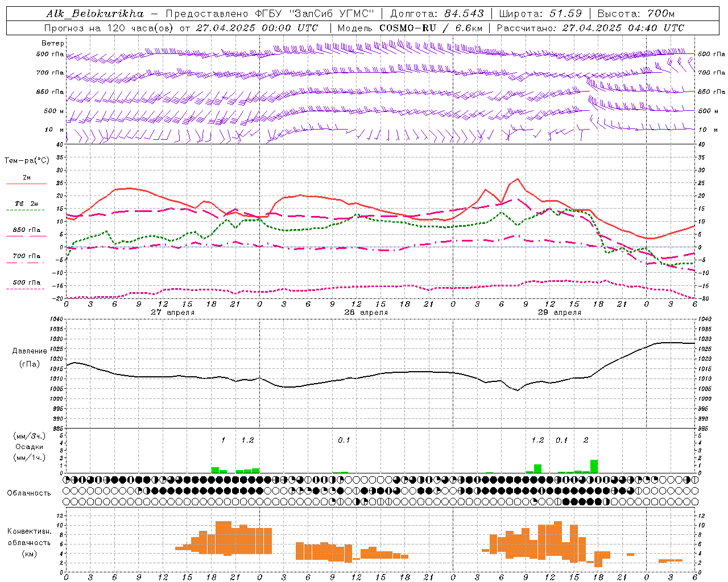This screenshot has width=728, height=582.
Task: Click the Прогноз на 120 часа(ов) text
Action: click(109, 28)
